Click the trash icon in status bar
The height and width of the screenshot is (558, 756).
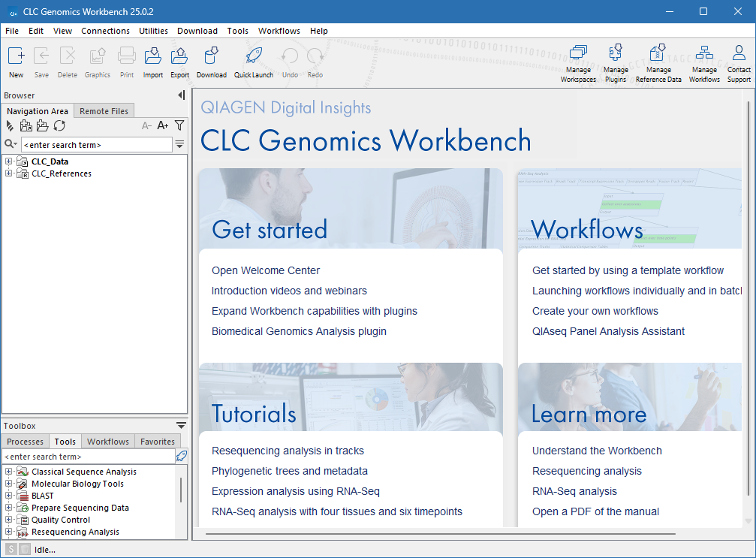25,549
